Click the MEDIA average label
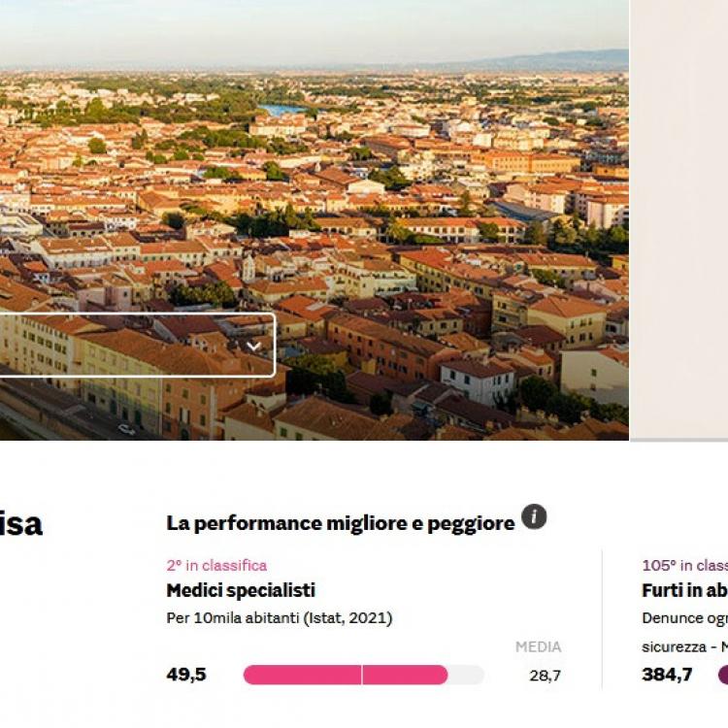The width and height of the screenshot is (728, 728). tap(538, 647)
